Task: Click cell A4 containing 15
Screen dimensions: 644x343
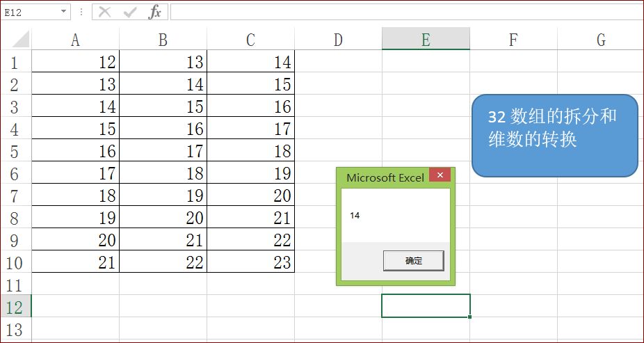Action: [x=75, y=128]
